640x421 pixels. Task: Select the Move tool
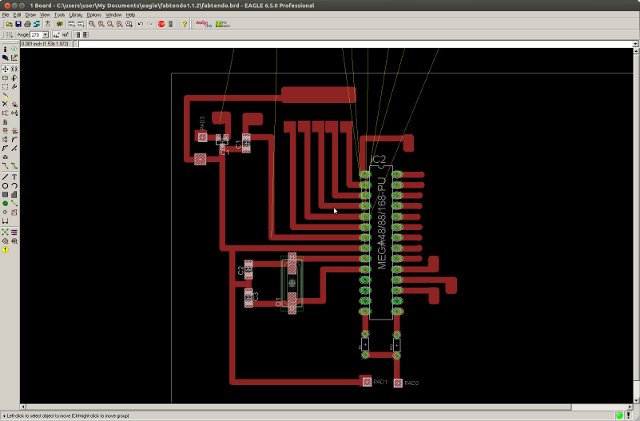pos(5,69)
